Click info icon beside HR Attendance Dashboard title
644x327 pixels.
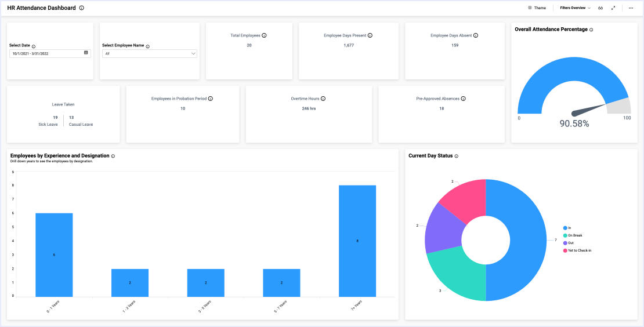pyautogui.click(x=81, y=8)
